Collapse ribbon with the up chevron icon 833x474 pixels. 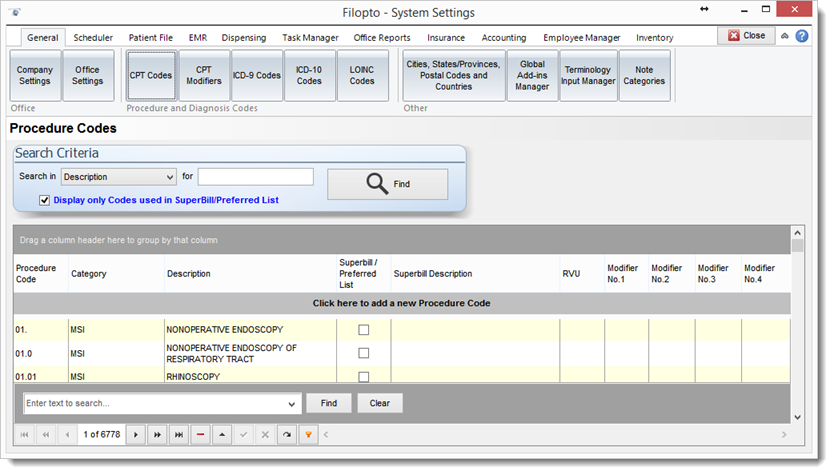(785, 36)
